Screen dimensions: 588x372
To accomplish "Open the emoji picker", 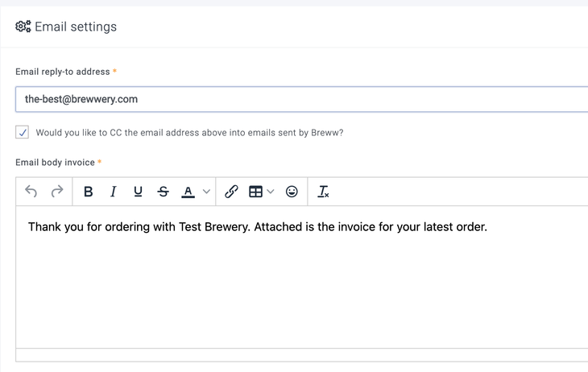I will [292, 192].
